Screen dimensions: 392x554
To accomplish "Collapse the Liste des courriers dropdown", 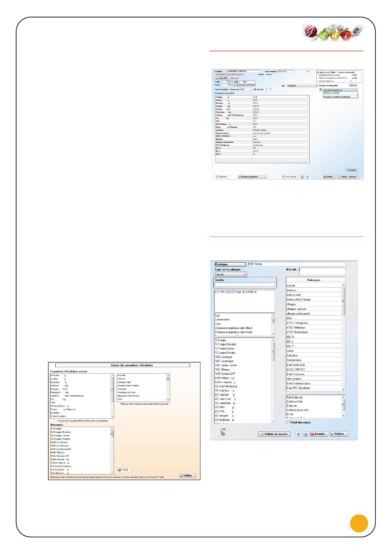I will 356,90.
